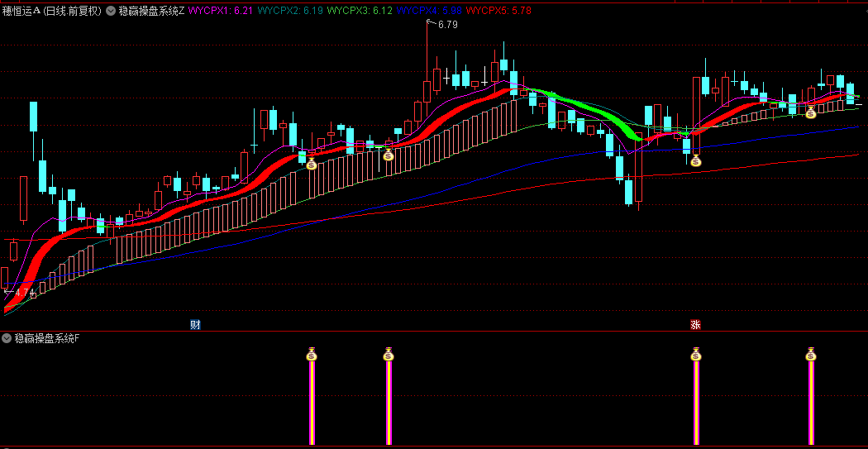Screen dimensions: 868x449
Task: Click the 财 finance event marker
Action: pyautogui.click(x=195, y=325)
